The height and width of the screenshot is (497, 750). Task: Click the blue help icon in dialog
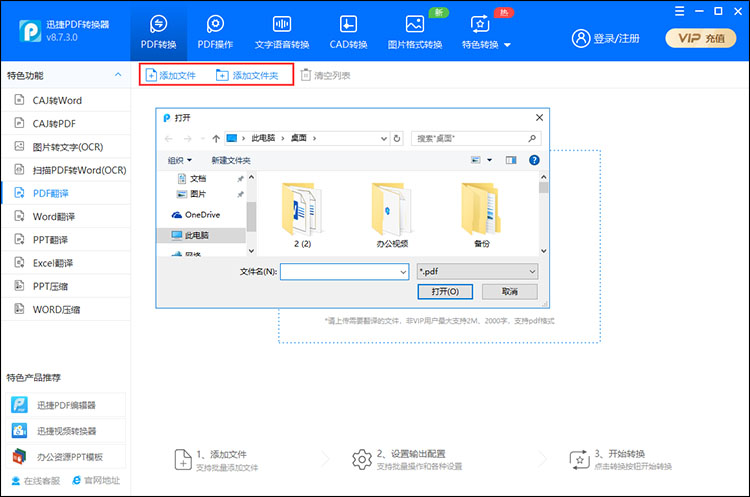pyautogui.click(x=534, y=160)
